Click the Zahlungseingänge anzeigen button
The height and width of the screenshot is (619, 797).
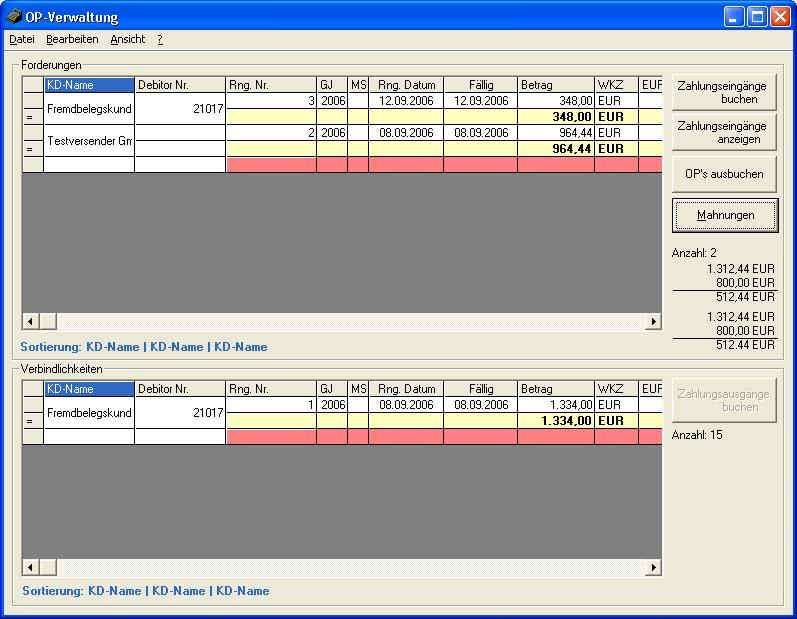tap(723, 132)
